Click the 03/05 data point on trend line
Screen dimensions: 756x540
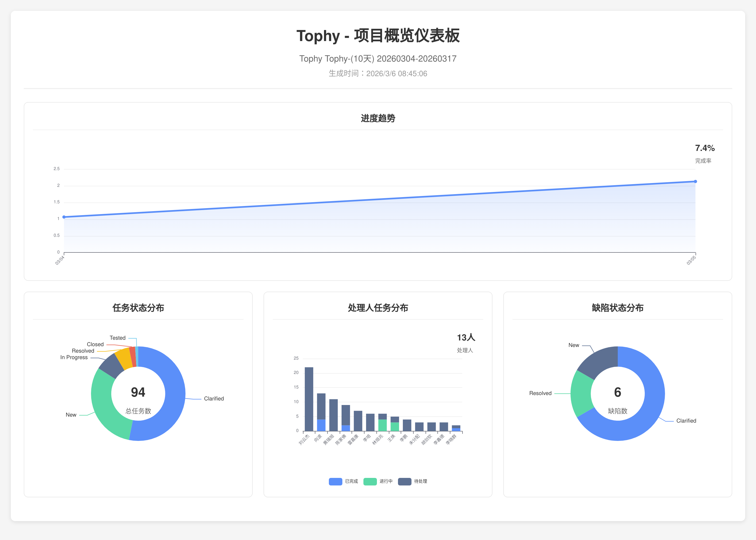tap(695, 181)
